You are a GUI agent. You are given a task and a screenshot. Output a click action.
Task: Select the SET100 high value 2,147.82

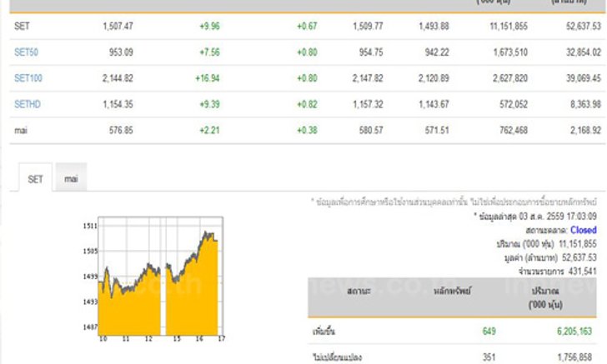tap(368, 78)
